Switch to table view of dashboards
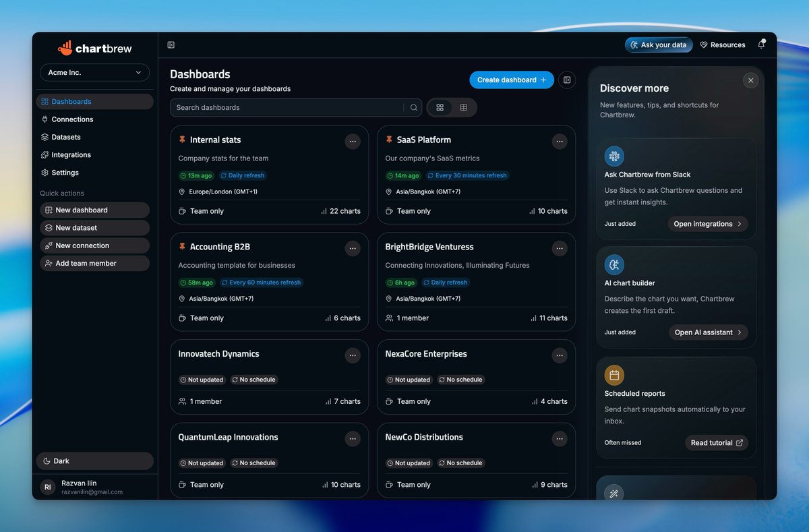The image size is (809, 532). [x=464, y=107]
